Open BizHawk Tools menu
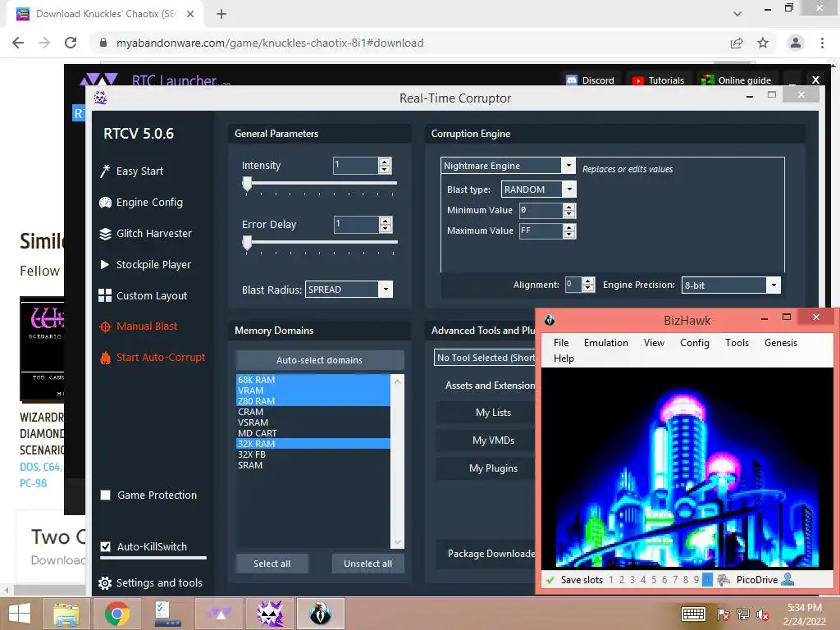 point(737,343)
